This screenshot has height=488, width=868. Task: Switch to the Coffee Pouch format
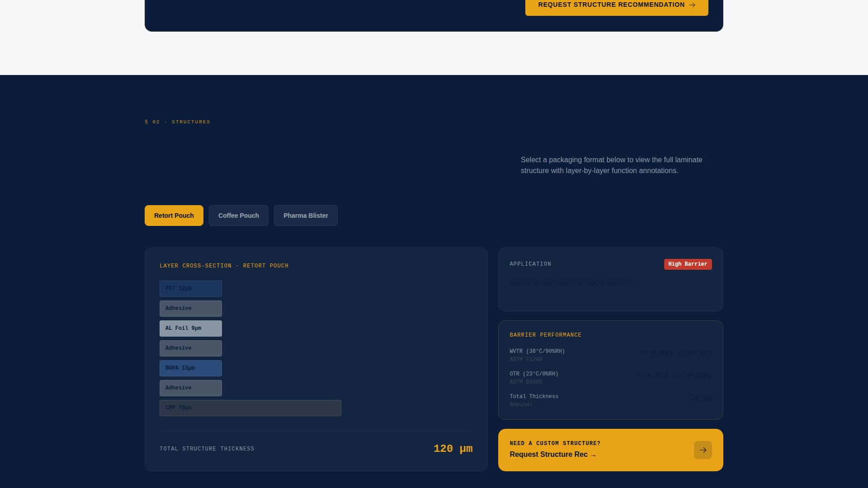(x=239, y=216)
